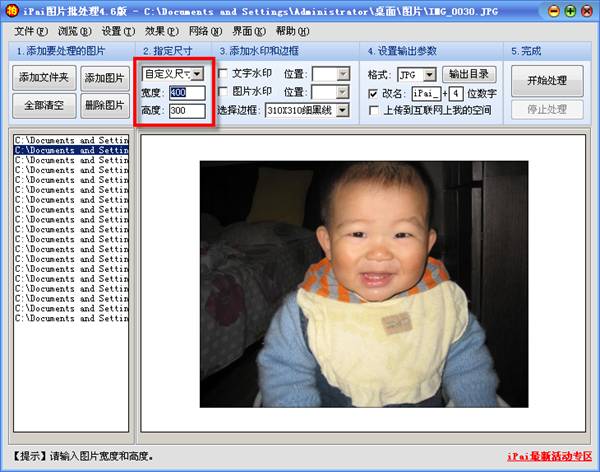Screen dimensions: 600x472
Task: Click the 宽度 input field
Action: [187, 93]
